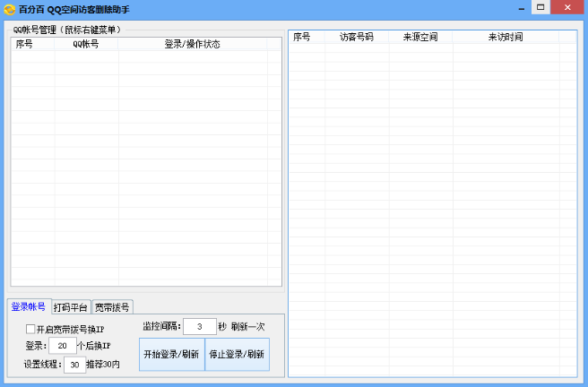Click the QQ帐号管理(鼠标右键菜单) group title
The image size is (588, 387).
tap(66, 30)
